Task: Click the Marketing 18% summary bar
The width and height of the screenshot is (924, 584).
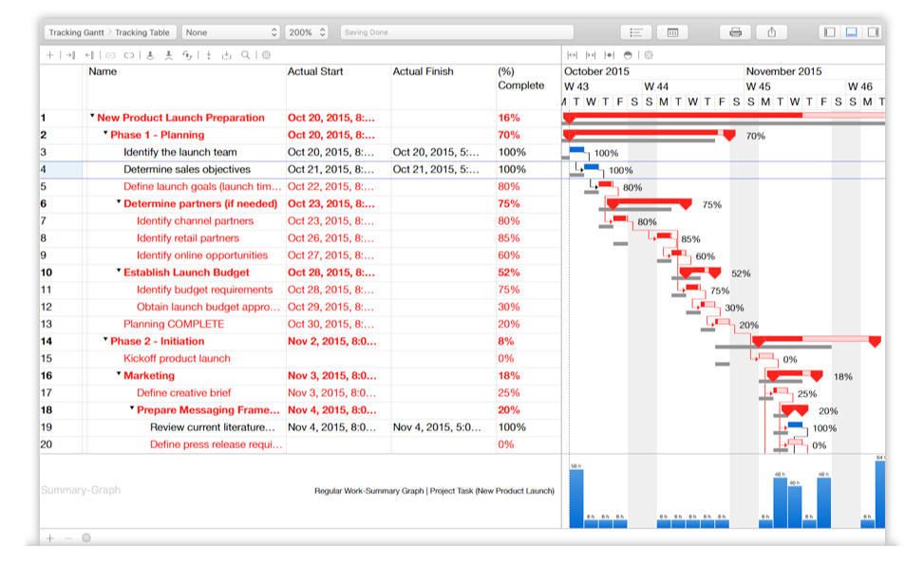Action: pos(794,374)
